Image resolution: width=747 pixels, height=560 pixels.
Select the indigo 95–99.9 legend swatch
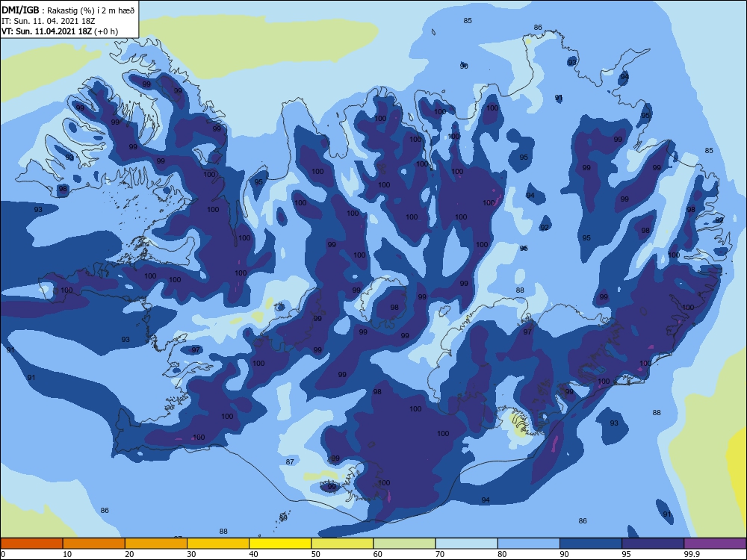pyautogui.click(x=653, y=544)
